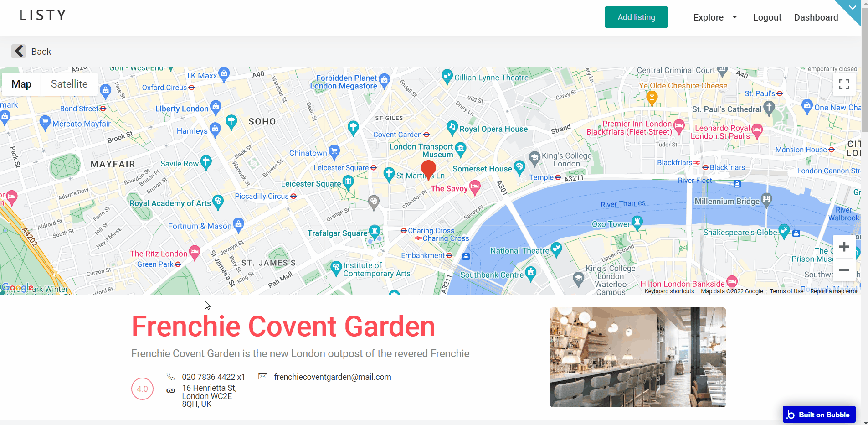
Task: Click email frenchiecoventgarden@mail.com
Action: pyautogui.click(x=333, y=377)
